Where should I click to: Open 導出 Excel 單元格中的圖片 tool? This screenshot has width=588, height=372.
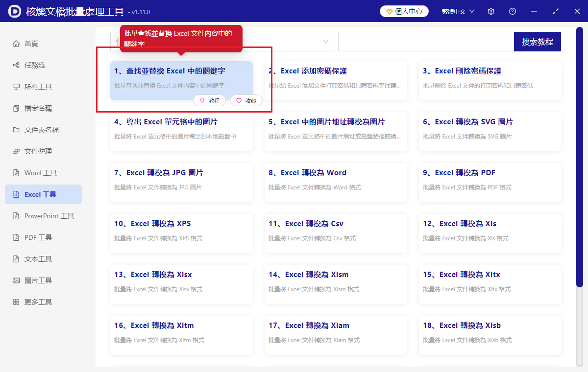181,132
